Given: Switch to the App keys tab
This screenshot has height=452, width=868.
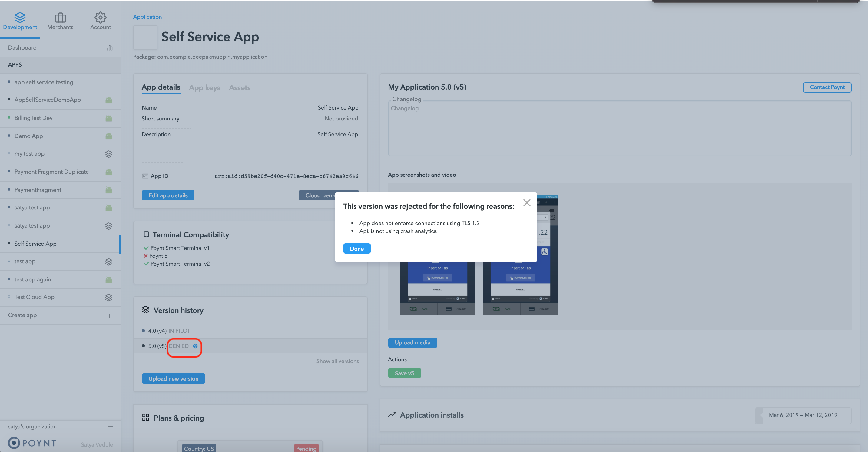Looking at the screenshot, I should pyautogui.click(x=204, y=87).
